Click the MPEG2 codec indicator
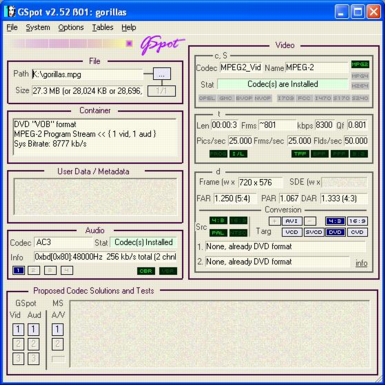Viewport: 386px width, 386px height. pyautogui.click(x=360, y=64)
